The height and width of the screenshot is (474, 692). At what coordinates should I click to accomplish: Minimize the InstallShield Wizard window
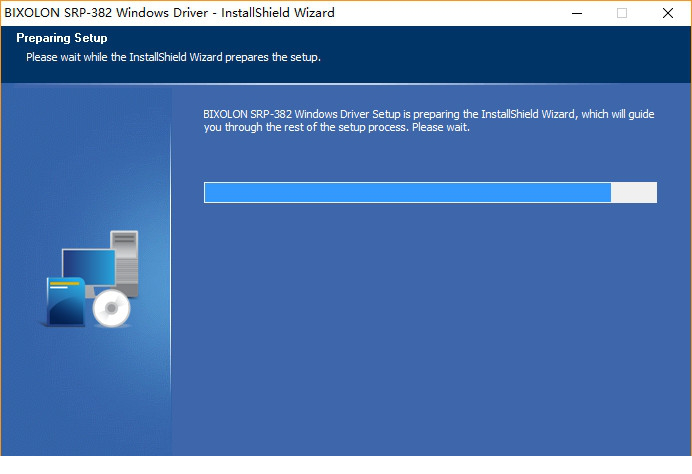[577, 13]
